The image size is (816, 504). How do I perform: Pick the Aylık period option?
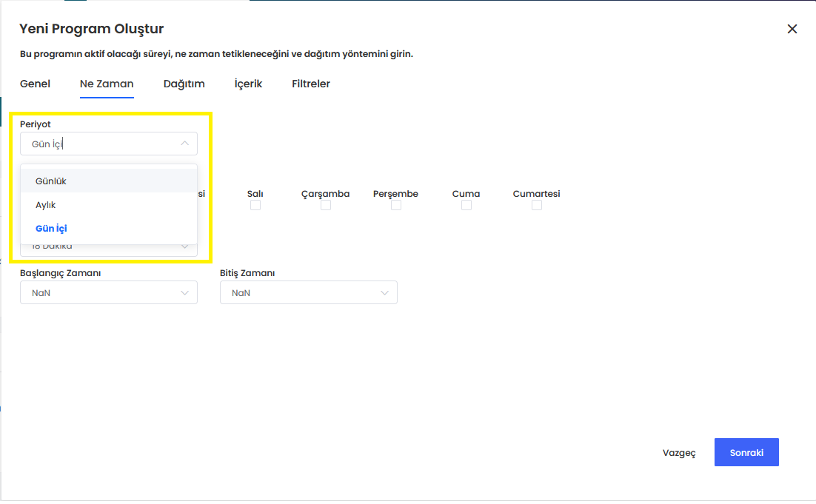coord(46,205)
